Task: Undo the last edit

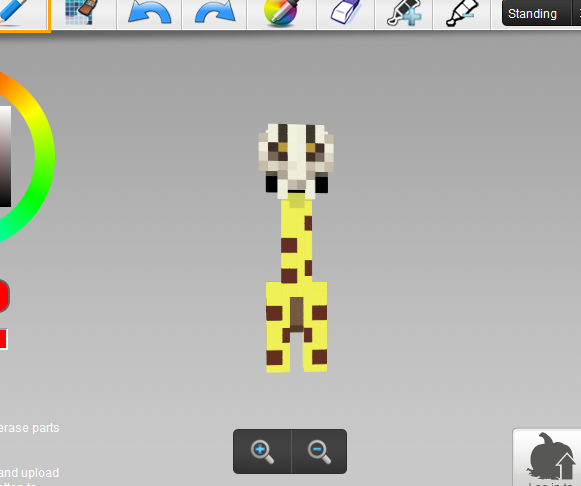Action: tap(149, 13)
